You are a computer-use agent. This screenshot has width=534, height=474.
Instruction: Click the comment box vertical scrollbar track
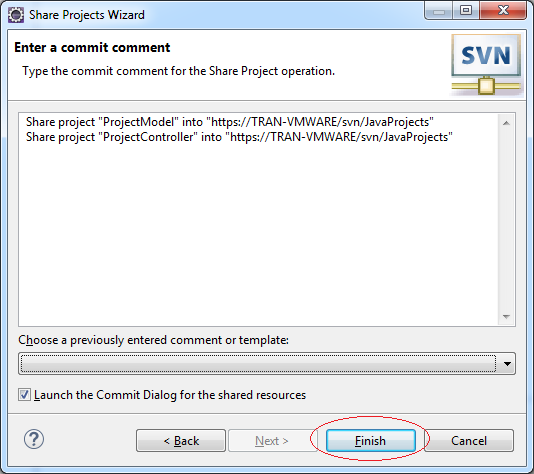506,220
